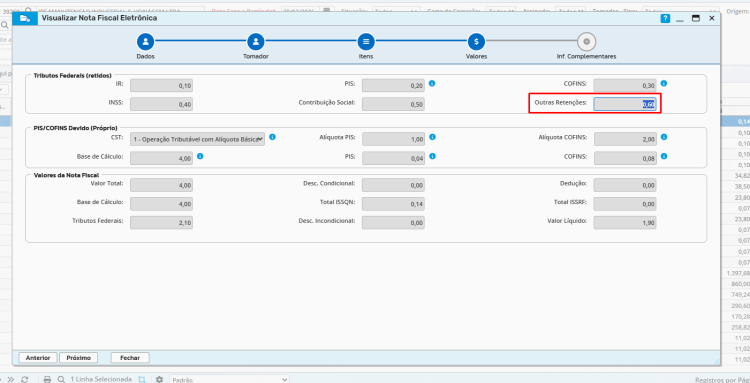Click the Valor Total field
750x383 pixels.
(161, 185)
